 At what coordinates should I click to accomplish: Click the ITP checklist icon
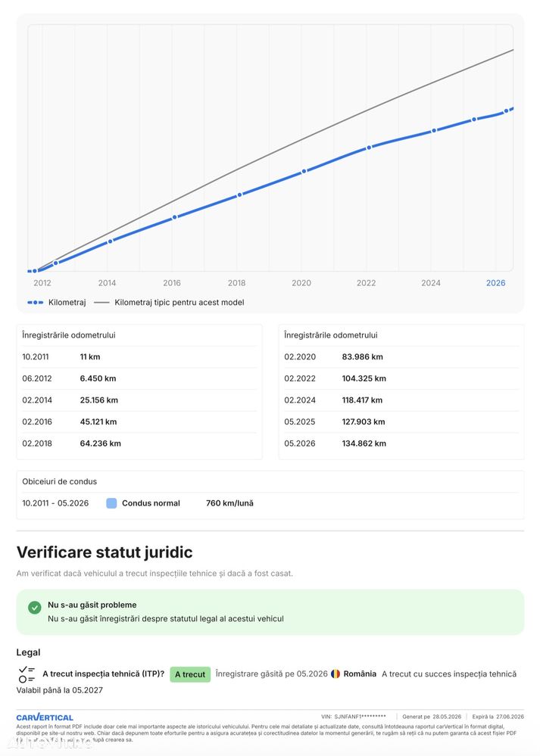[27, 674]
